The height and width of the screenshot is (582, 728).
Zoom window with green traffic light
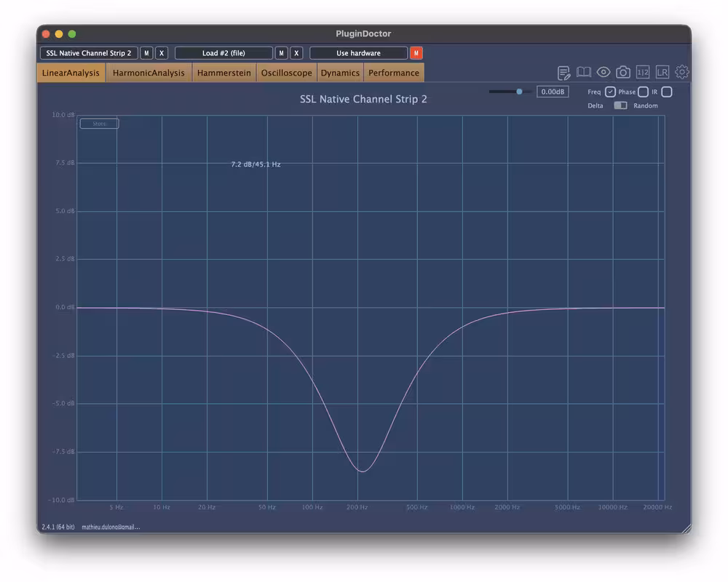(72, 34)
